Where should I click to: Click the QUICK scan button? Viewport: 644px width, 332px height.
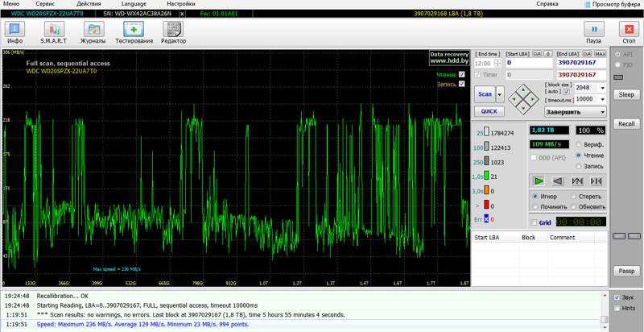click(489, 111)
